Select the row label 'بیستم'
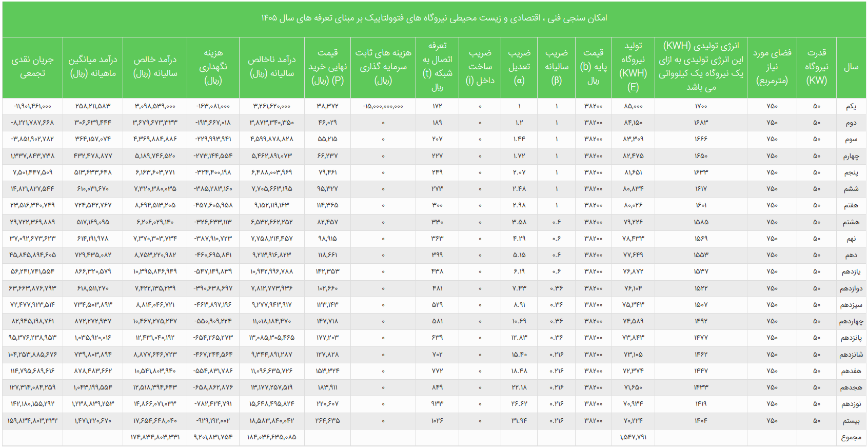The height and width of the screenshot is (448, 868). click(851, 421)
